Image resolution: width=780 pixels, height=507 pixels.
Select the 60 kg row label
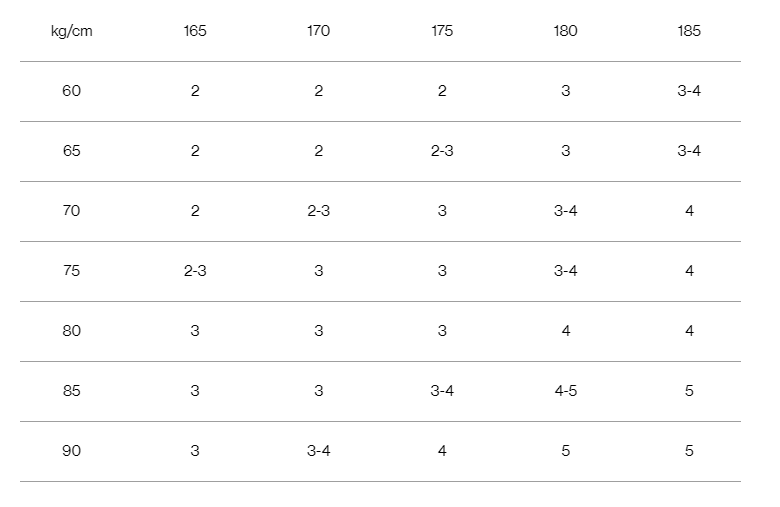[x=71, y=91]
